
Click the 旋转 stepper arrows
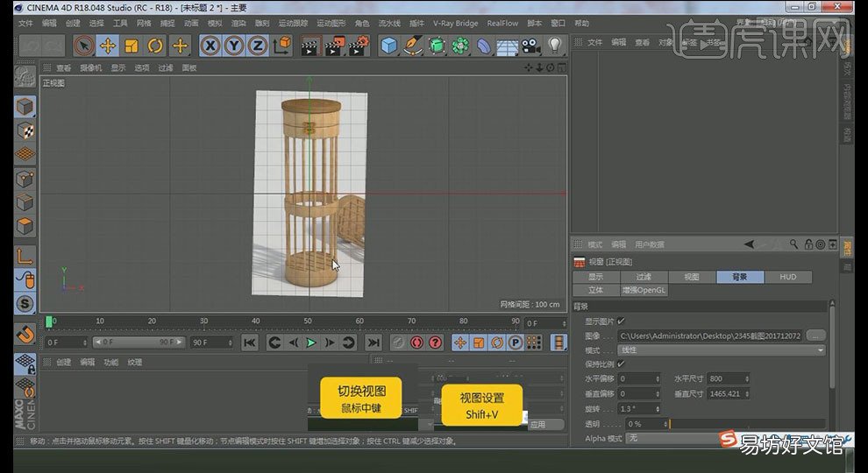(x=658, y=409)
